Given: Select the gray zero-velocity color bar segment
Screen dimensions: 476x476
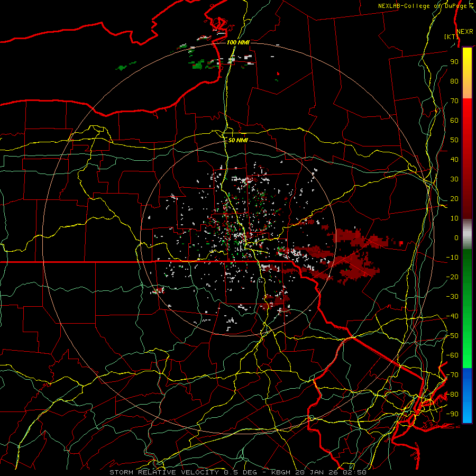Looking at the screenshot, I should pyautogui.click(x=467, y=234).
